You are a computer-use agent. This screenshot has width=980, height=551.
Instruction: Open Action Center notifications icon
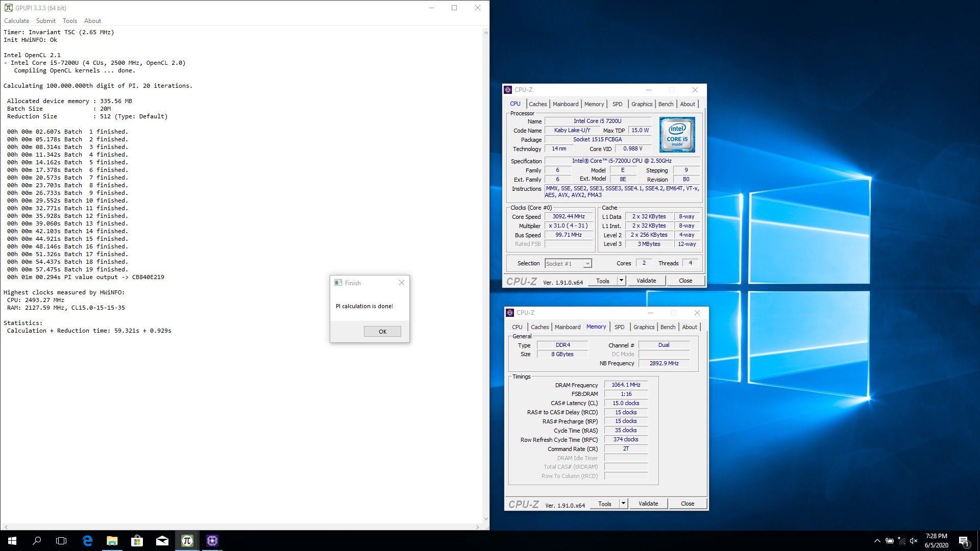click(x=964, y=541)
